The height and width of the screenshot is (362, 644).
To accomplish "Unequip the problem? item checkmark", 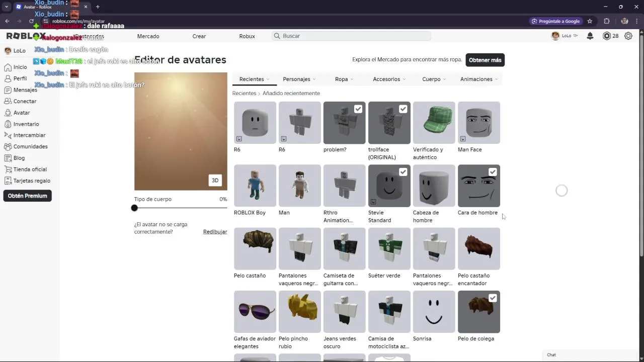I will coord(358,109).
